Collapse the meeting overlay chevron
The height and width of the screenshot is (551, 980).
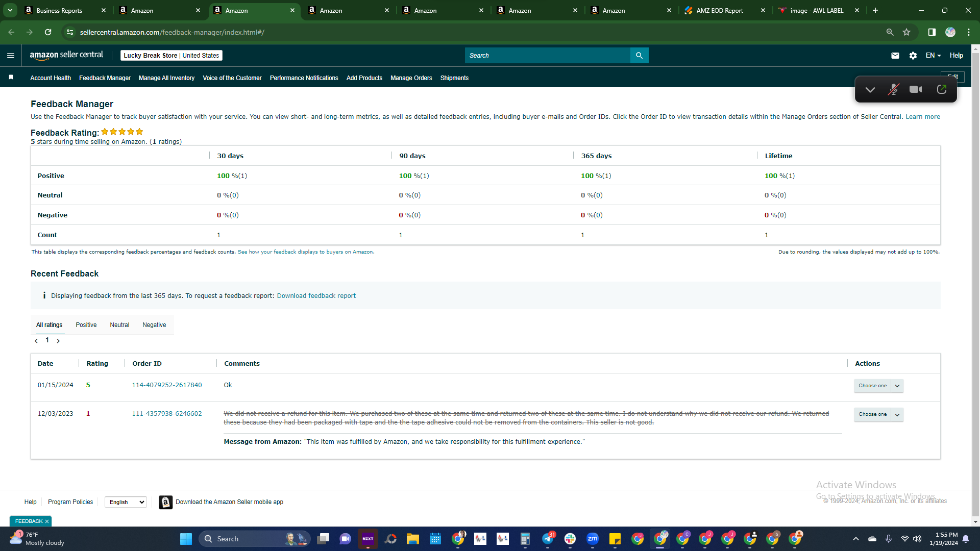870,90
